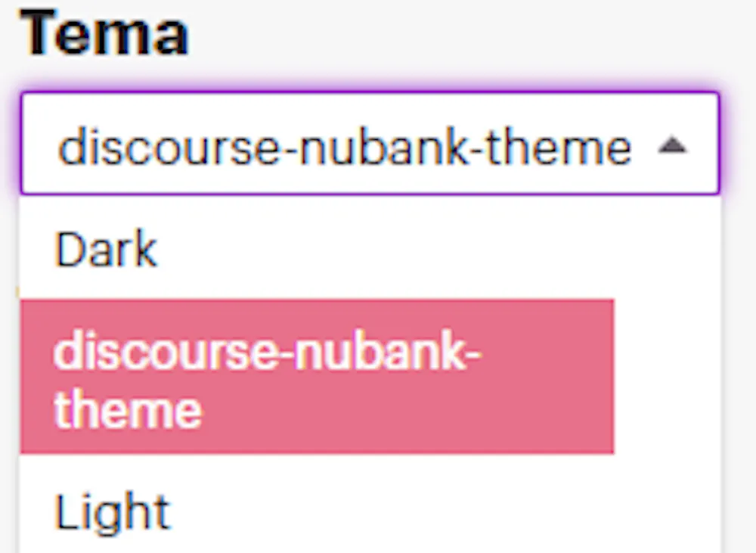This screenshot has width=756, height=553.
Task: Close the dropdown using the up triangle
Action: (x=672, y=147)
